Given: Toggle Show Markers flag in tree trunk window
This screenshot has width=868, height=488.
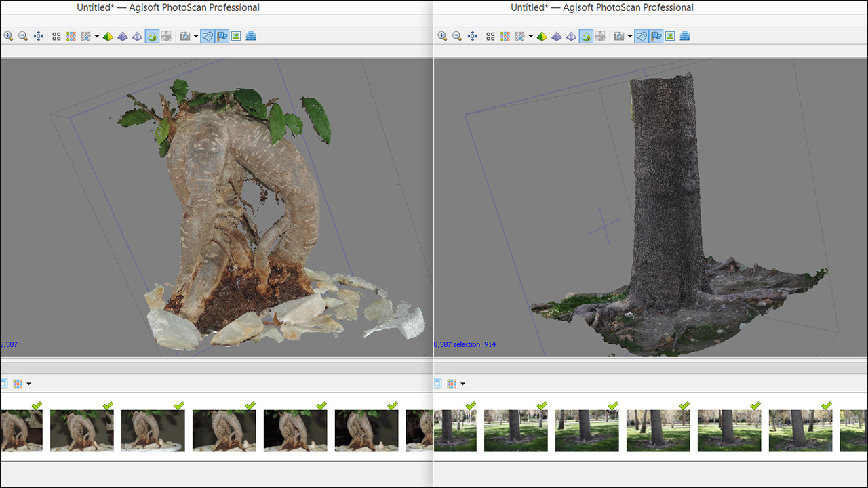Looking at the screenshot, I should 656,37.
